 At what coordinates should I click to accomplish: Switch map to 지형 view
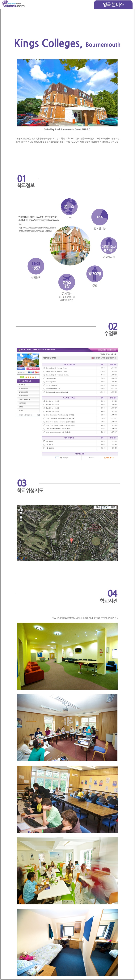click(113, 507)
